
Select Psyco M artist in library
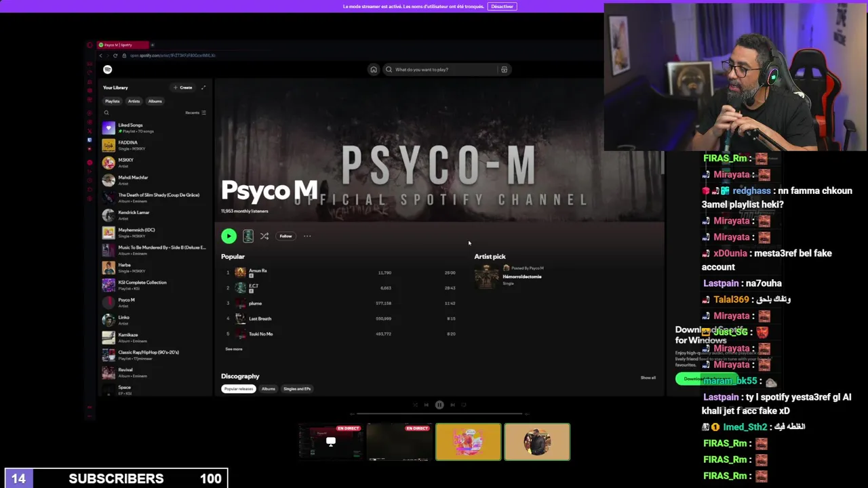155,302
